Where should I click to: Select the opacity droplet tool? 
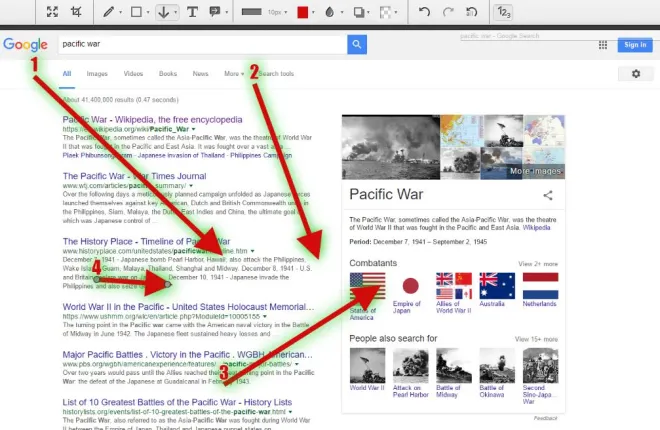(x=330, y=12)
